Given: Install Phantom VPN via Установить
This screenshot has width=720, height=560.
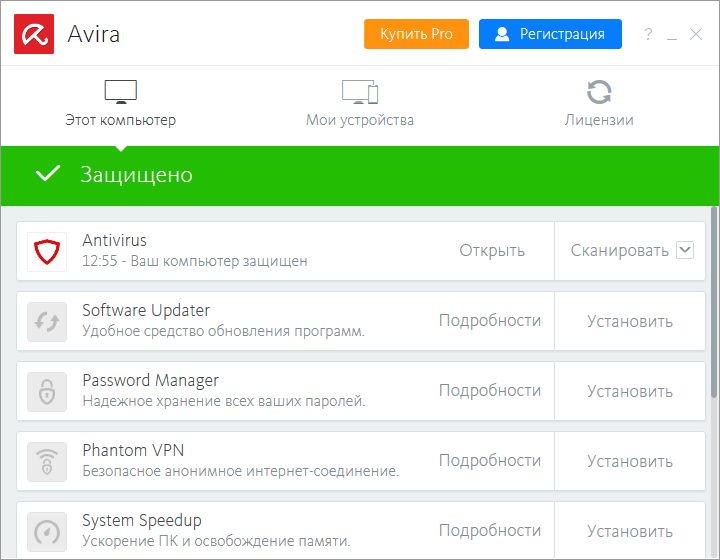Looking at the screenshot, I should [630, 461].
